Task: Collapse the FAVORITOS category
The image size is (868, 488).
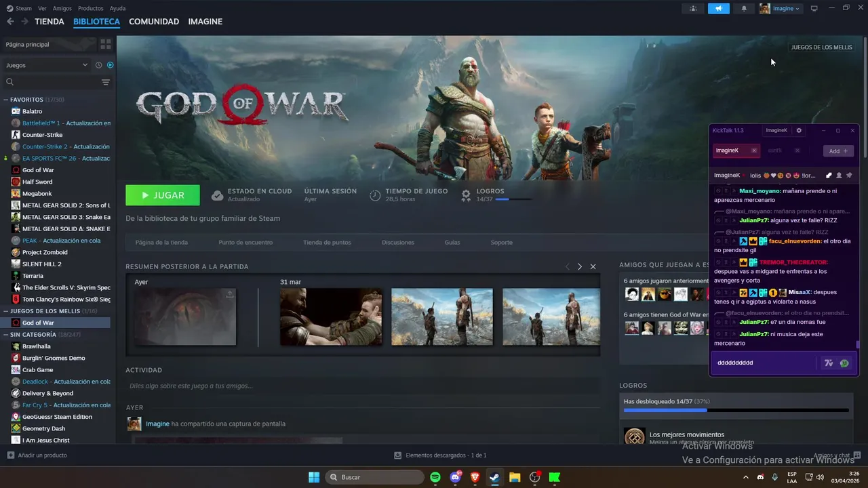Action: [7, 100]
